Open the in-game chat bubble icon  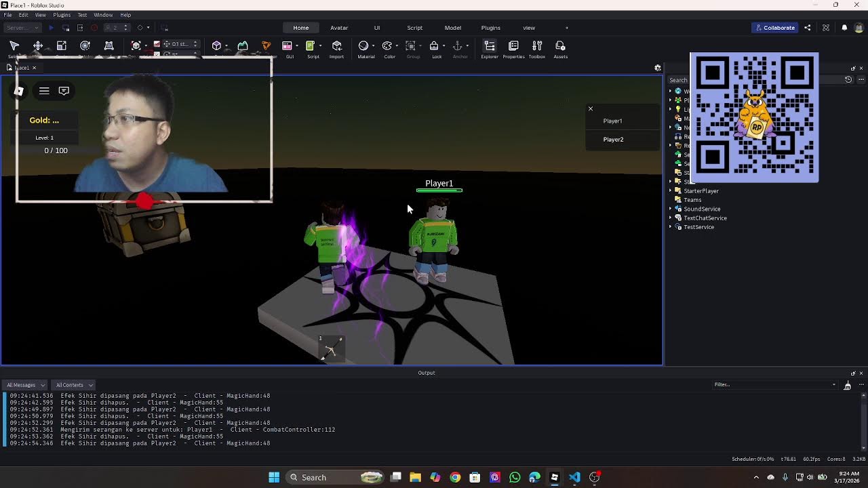point(64,90)
